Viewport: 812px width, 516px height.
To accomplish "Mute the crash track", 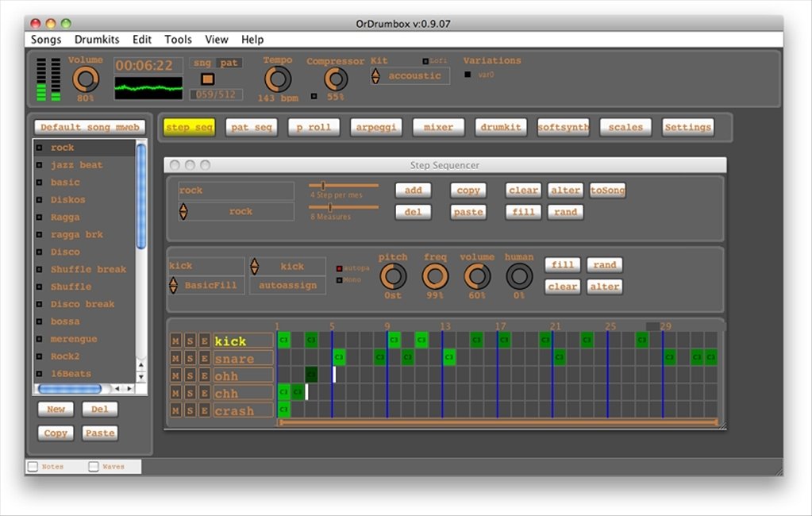I will (175, 411).
